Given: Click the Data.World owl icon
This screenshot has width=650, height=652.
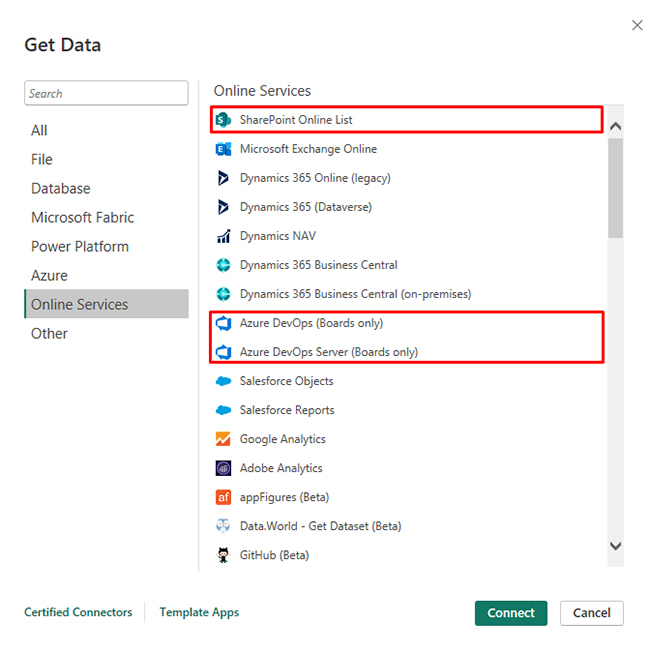Looking at the screenshot, I should point(223,526).
